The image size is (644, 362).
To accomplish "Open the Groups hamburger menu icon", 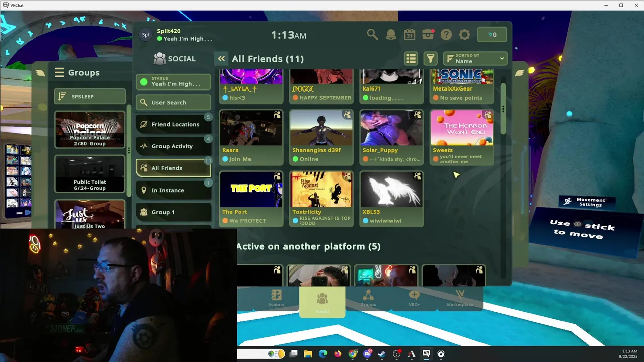I will 59,73.
